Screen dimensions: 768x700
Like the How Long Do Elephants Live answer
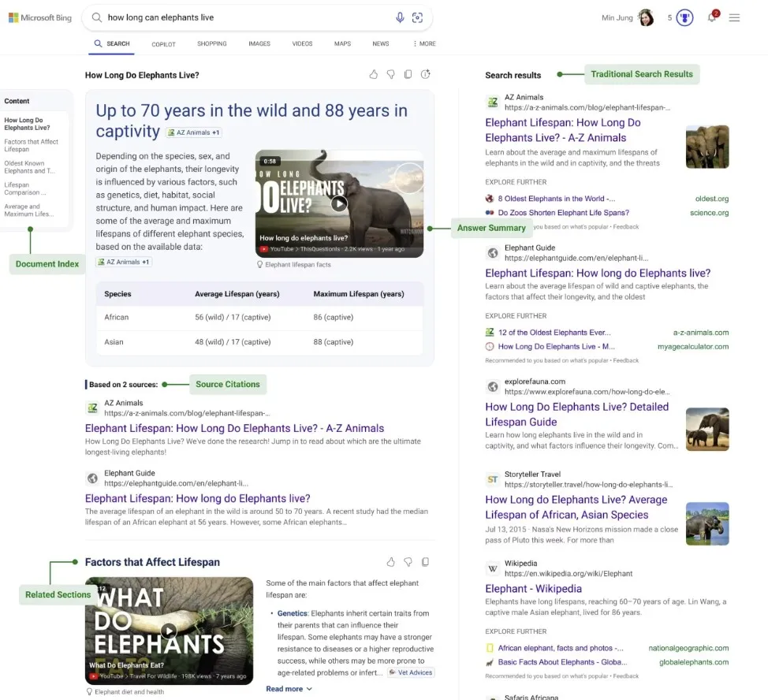(373, 74)
